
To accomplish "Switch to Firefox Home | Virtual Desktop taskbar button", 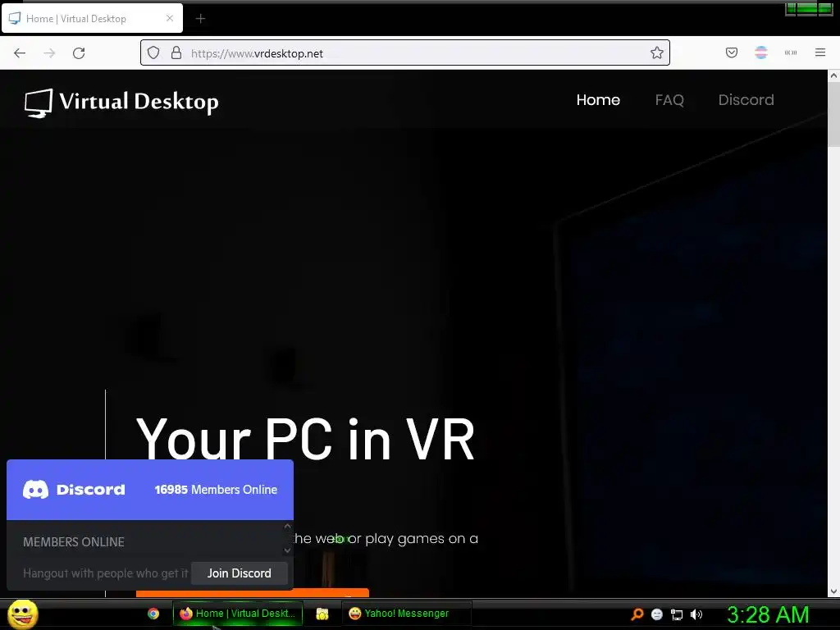I will (x=237, y=614).
